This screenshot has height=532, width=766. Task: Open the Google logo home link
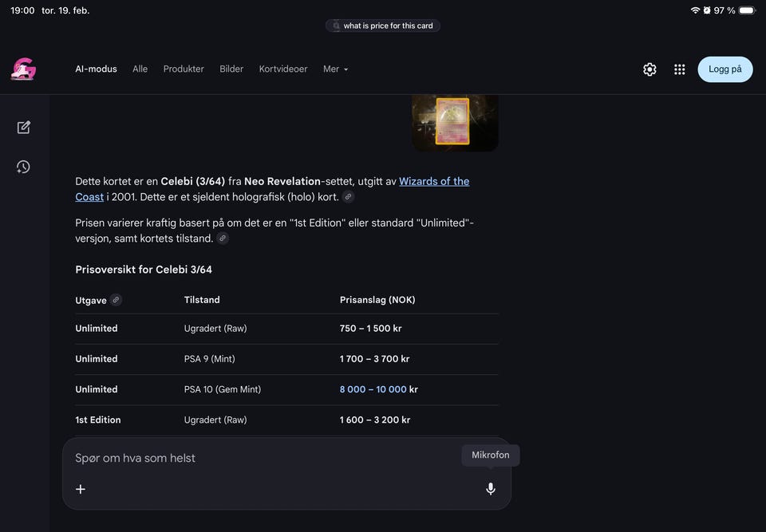tap(23, 69)
